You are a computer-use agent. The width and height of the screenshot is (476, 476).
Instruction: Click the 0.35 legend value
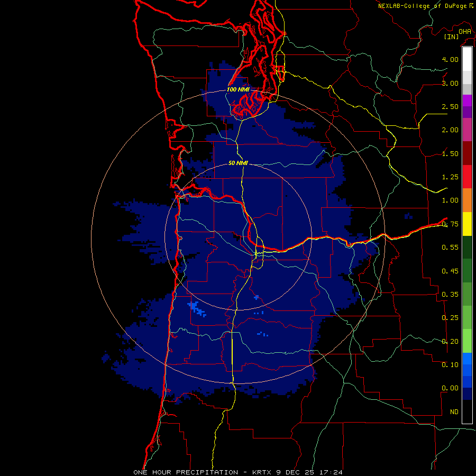(x=450, y=295)
